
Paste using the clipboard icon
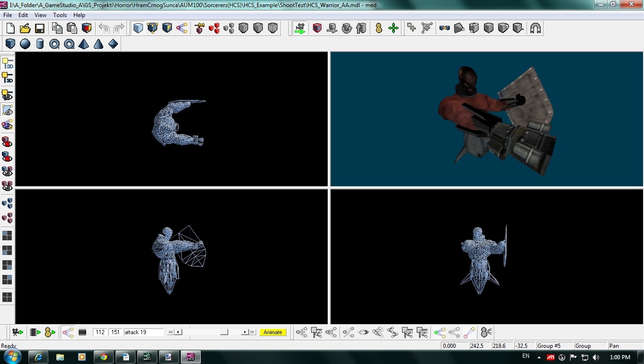point(72,28)
